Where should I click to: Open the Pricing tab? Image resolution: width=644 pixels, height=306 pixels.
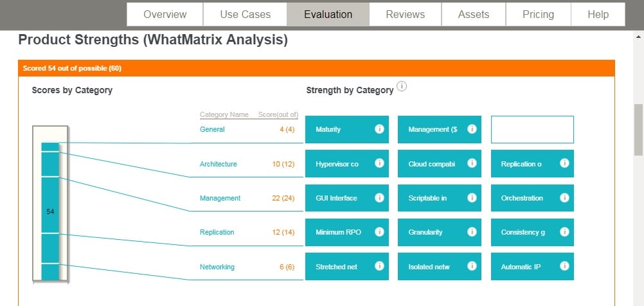[x=538, y=14]
